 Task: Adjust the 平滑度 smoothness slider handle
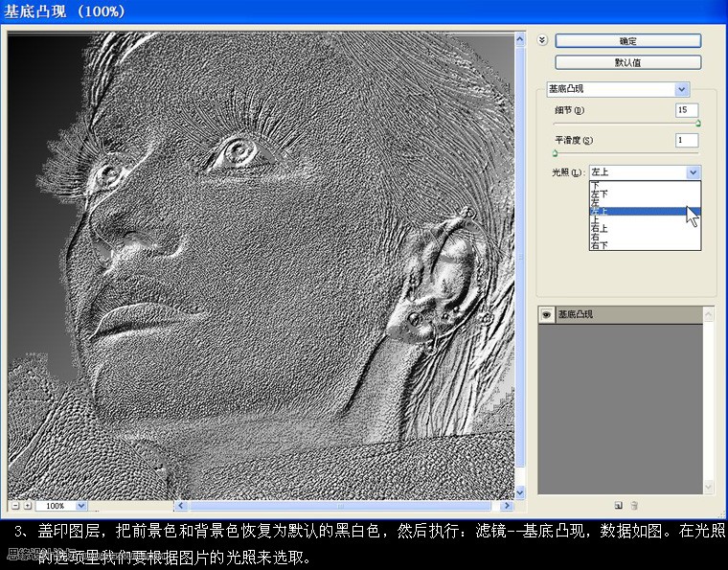click(555, 153)
